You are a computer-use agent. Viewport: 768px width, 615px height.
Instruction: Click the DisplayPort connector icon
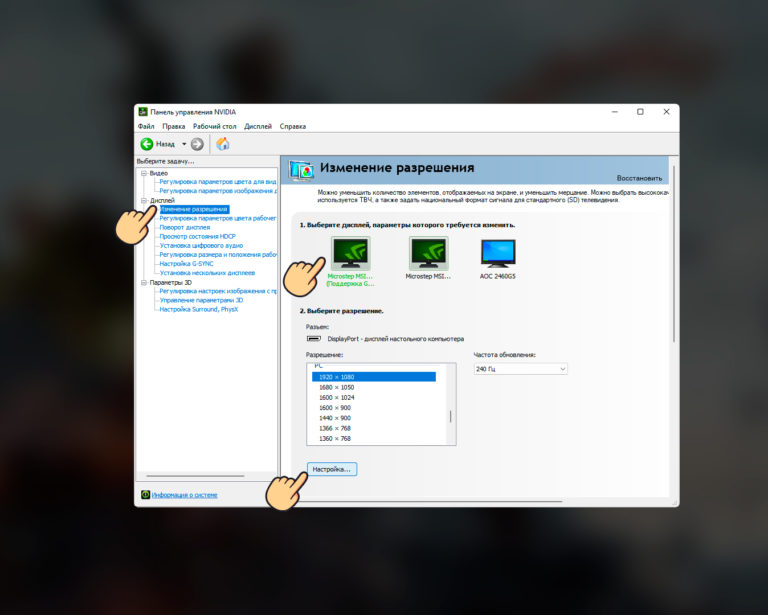tap(313, 338)
